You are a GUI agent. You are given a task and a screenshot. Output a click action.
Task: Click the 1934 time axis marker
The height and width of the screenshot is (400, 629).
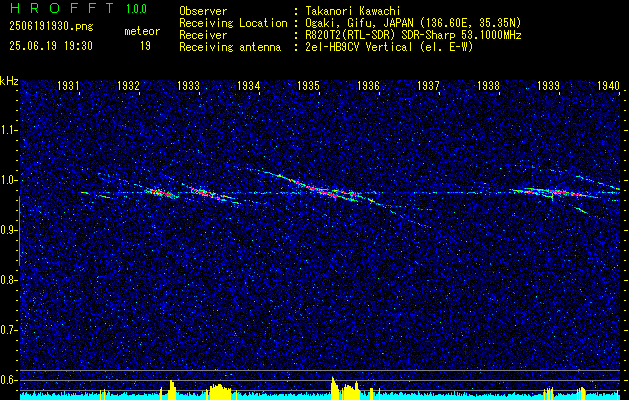point(248,86)
